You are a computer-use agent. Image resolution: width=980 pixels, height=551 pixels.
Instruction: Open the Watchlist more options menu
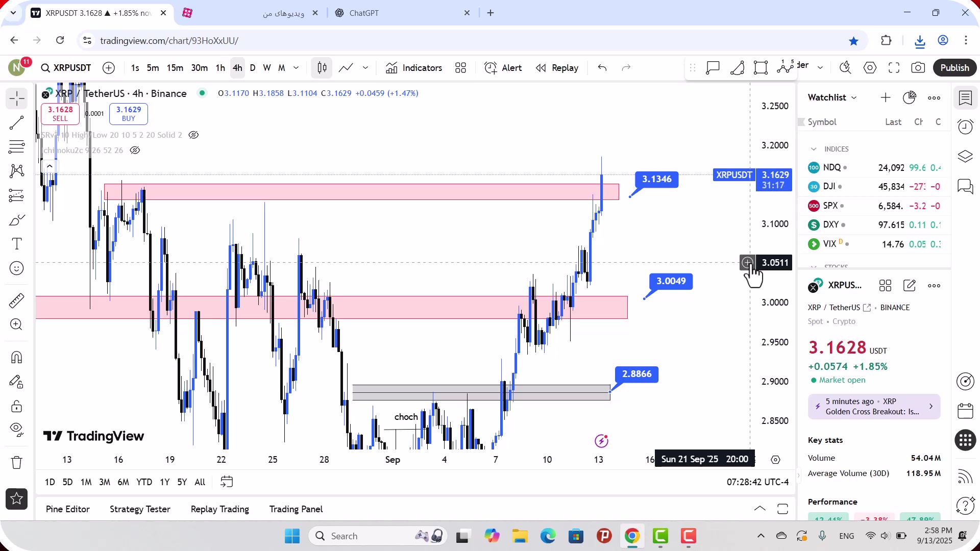(x=934, y=97)
